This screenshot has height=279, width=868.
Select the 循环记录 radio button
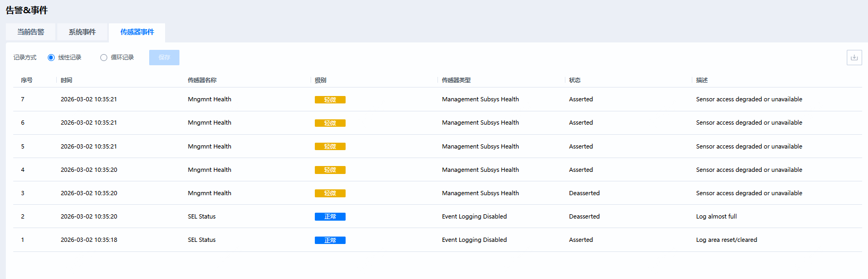click(104, 57)
